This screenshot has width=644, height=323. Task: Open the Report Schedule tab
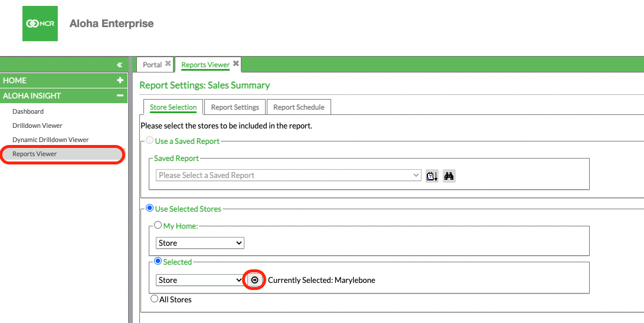[299, 107]
